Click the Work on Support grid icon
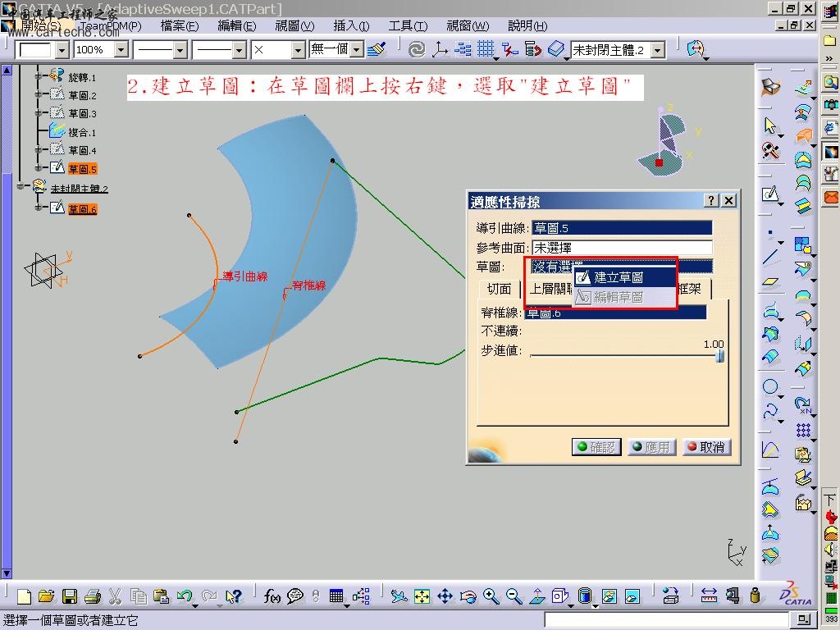Image resolution: width=840 pixels, height=630 pixels. (x=486, y=50)
